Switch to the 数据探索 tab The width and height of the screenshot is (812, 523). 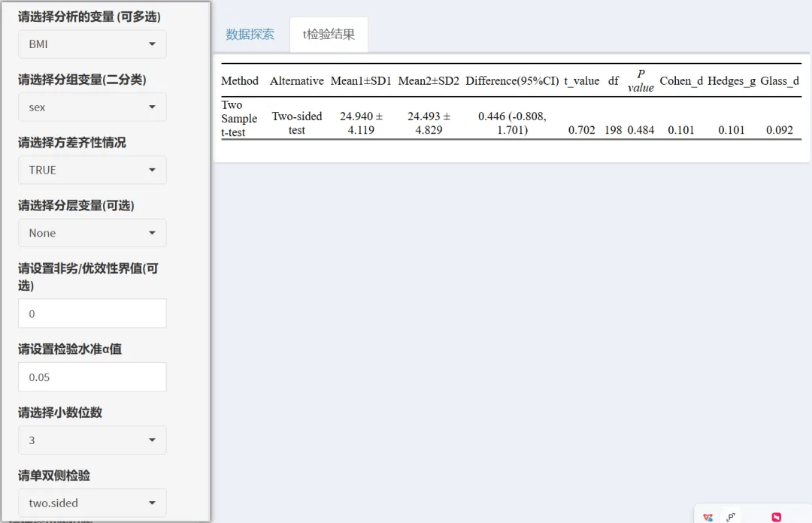click(250, 34)
